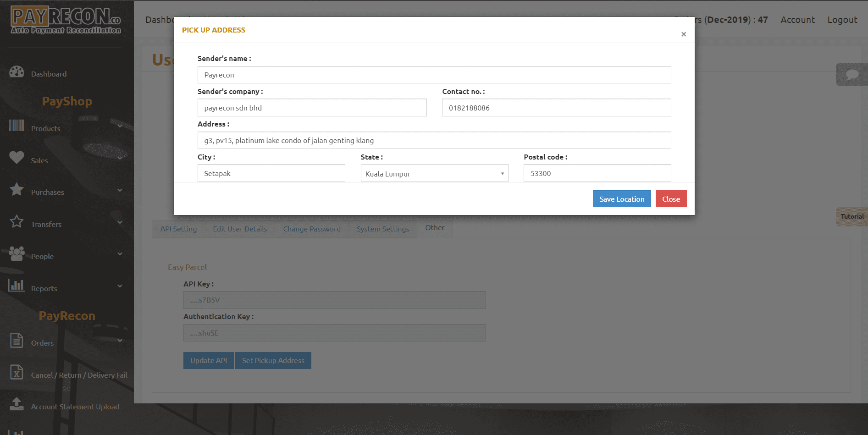Close the Pick Up Address dialog with X
The width and height of the screenshot is (868, 435).
coord(684,34)
